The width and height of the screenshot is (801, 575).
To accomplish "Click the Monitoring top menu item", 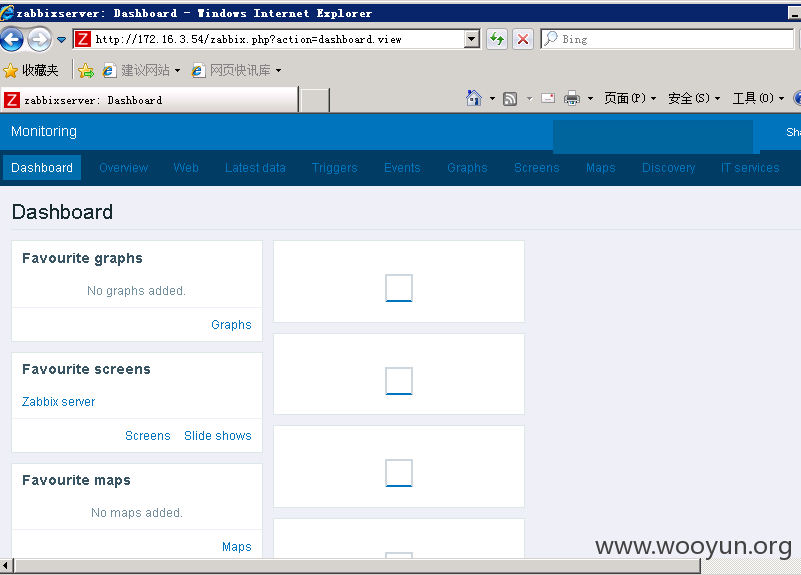I will 44,132.
